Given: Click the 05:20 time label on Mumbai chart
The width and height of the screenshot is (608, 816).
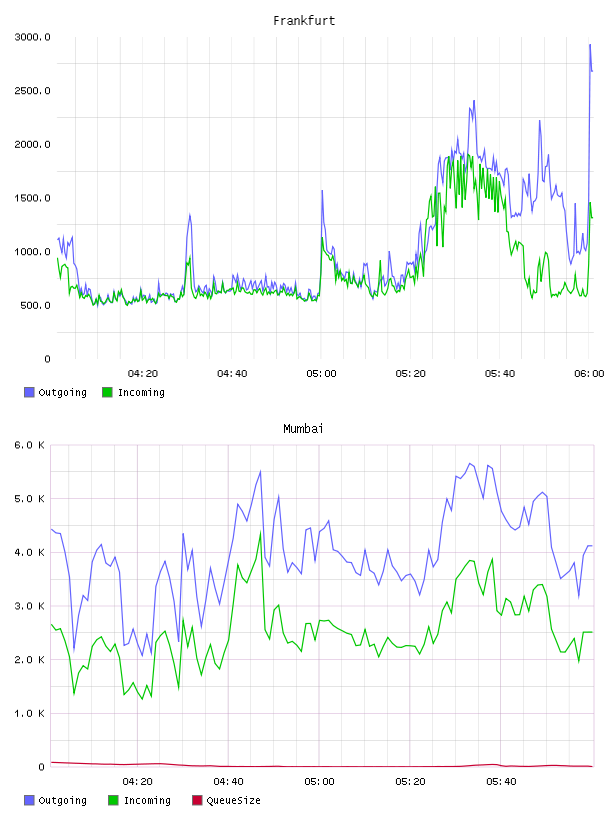Looking at the screenshot, I should click(410, 782).
